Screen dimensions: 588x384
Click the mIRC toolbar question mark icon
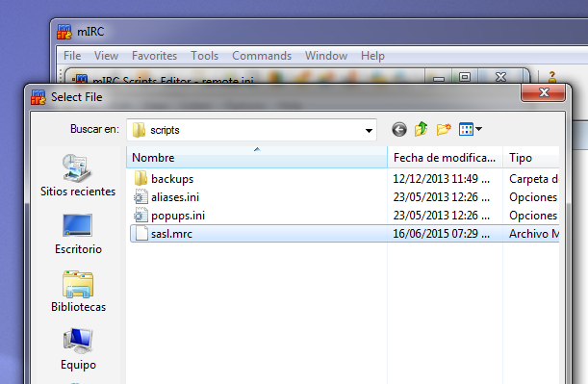[x=552, y=77]
